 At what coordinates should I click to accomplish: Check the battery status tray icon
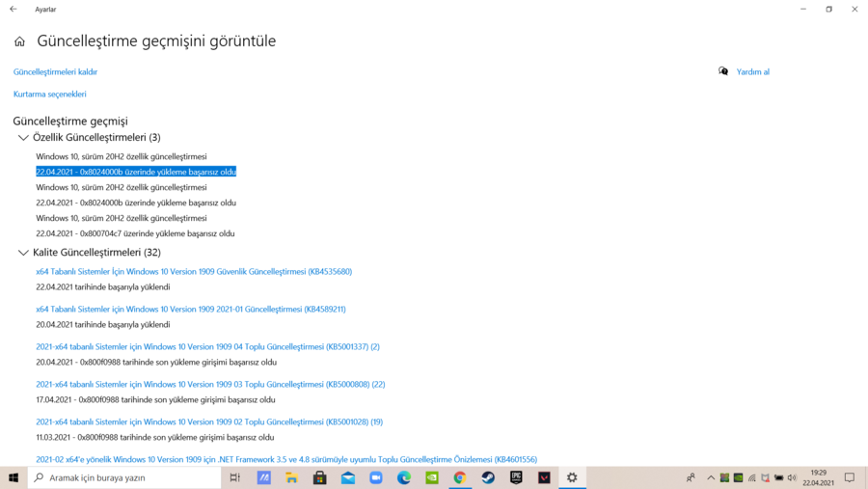[779, 477]
